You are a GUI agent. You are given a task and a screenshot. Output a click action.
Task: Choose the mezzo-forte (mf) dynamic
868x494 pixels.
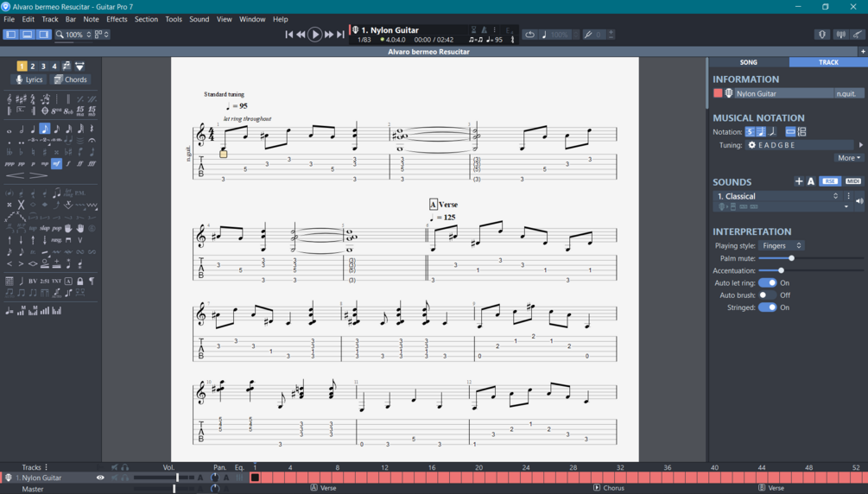56,164
